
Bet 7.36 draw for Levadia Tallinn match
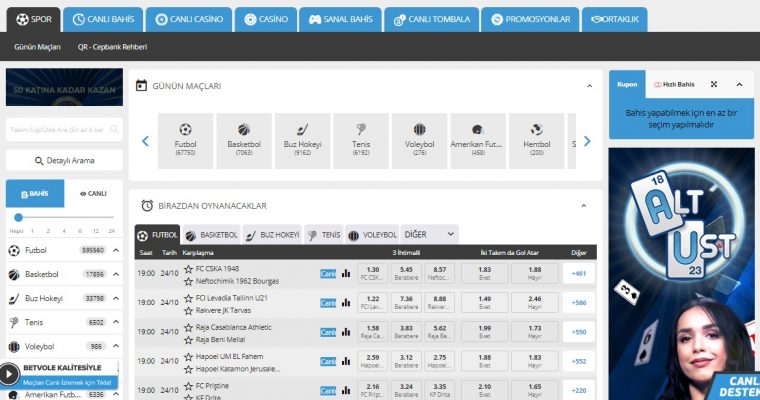pos(406,303)
